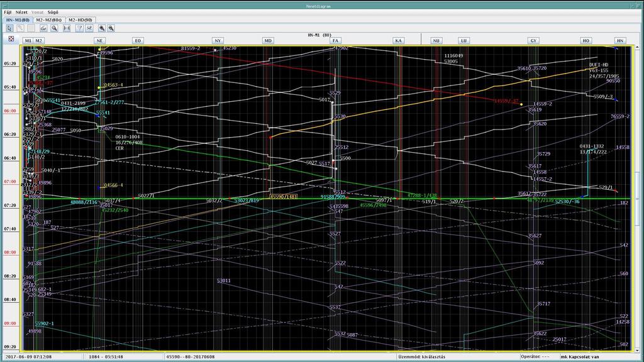The image size is (644, 362).
Task: Click red train label 14559/-37
Action: click(506, 101)
